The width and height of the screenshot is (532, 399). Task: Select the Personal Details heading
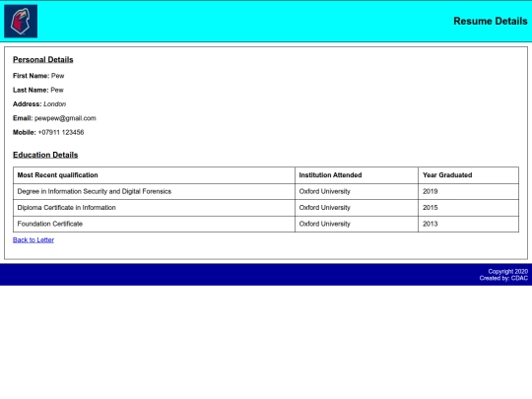pos(43,60)
